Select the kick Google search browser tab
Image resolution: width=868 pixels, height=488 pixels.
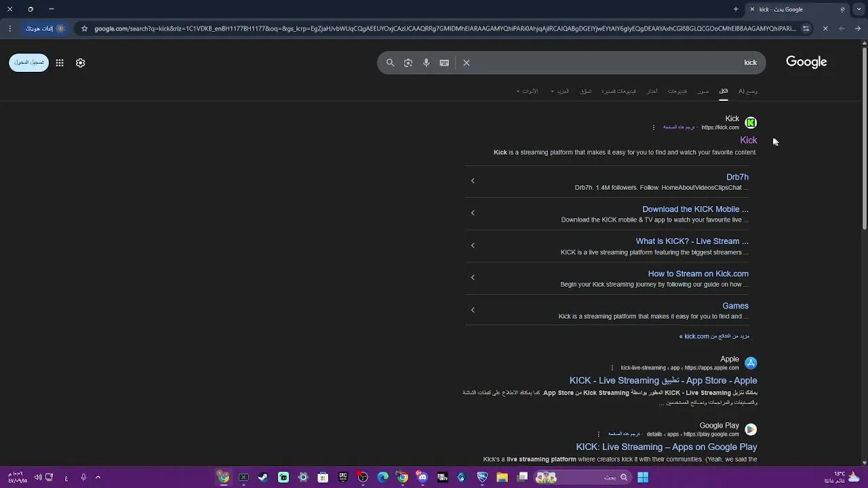pos(797,9)
